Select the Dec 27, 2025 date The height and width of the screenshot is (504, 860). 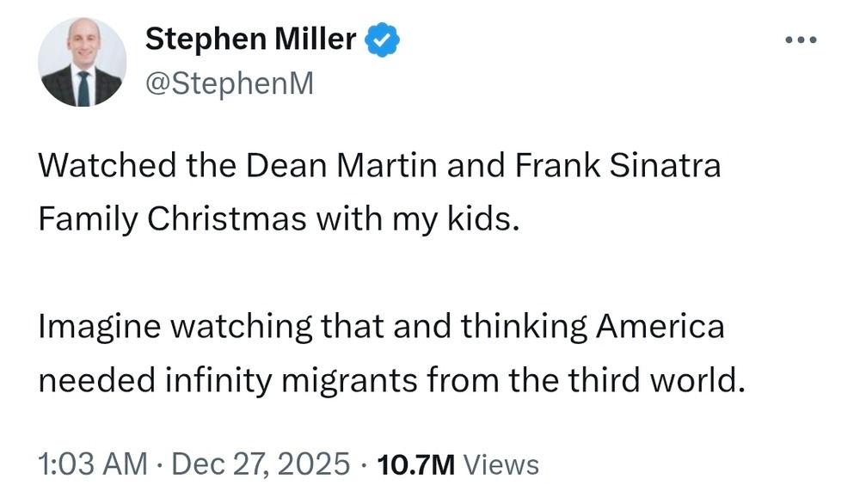tap(261, 464)
